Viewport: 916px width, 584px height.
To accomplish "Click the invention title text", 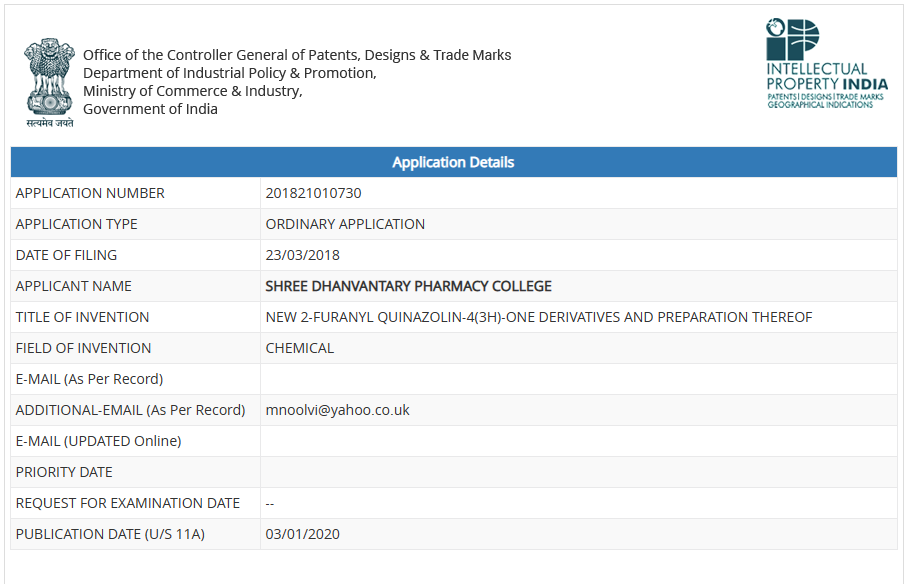I will pos(538,317).
